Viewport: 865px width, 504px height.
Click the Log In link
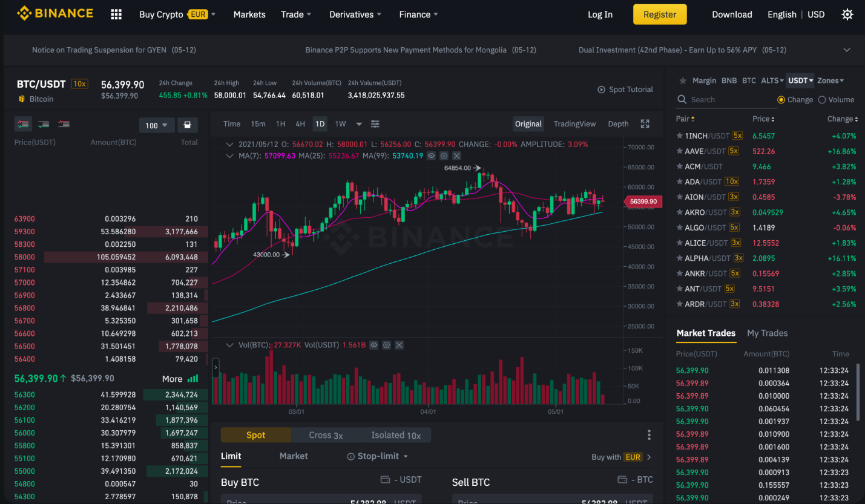click(x=600, y=15)
